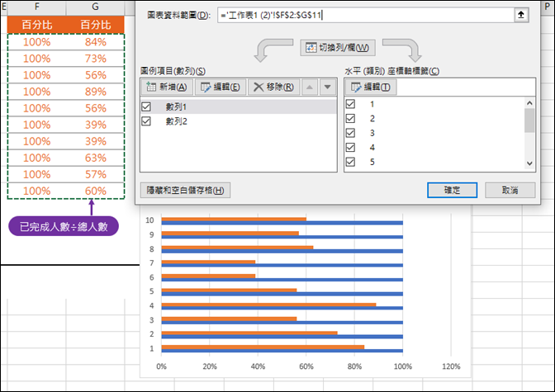
Task: Select column G header
Action: [x=95, y=7]
